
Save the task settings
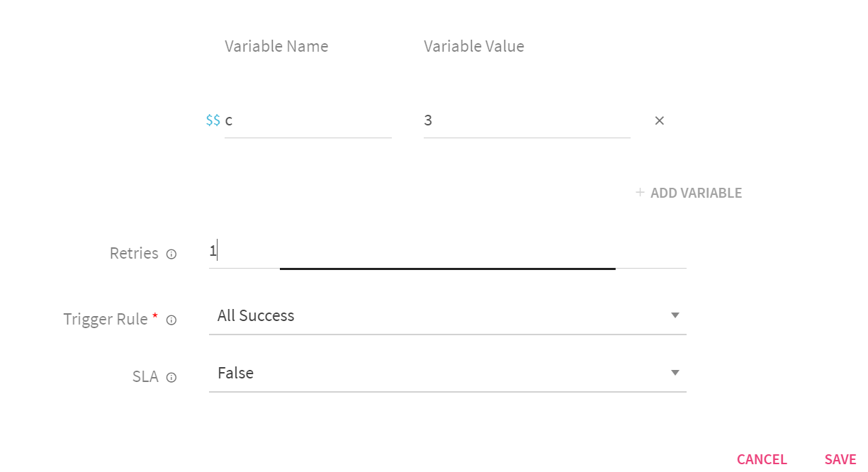840,459
